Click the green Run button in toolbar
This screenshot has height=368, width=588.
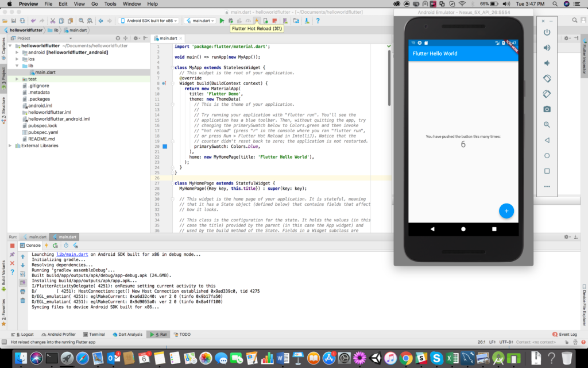[x=222, y=21]
